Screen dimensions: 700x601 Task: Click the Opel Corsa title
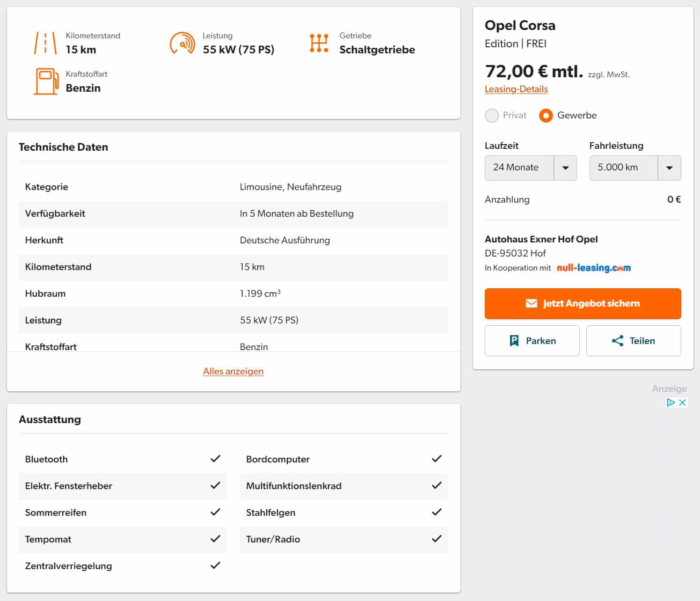tap(520, 25)
